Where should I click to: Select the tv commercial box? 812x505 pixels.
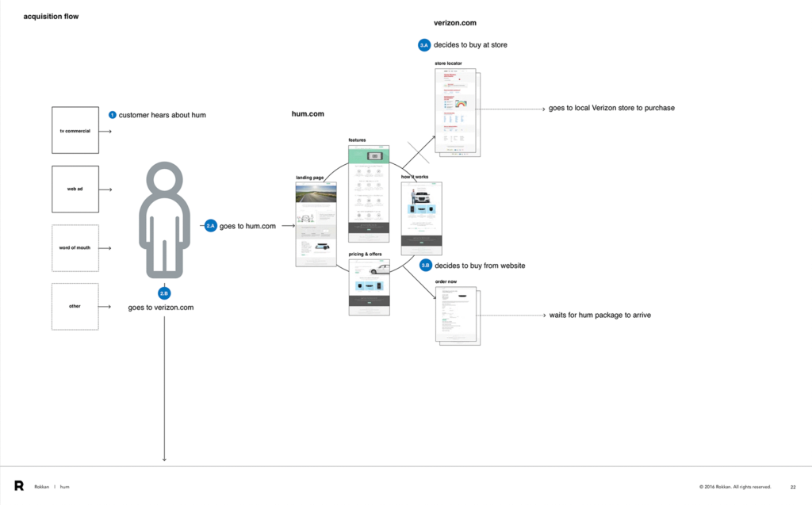tap(75, 130)
